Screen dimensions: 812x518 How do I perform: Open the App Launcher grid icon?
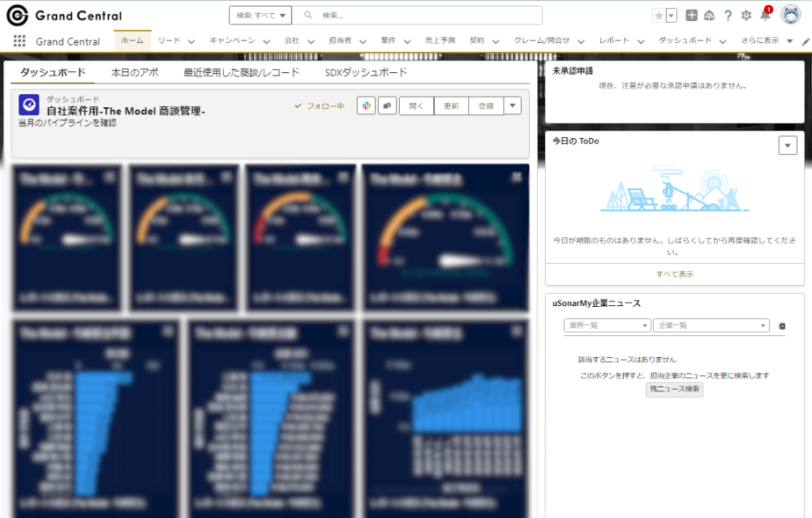point(19,41)
